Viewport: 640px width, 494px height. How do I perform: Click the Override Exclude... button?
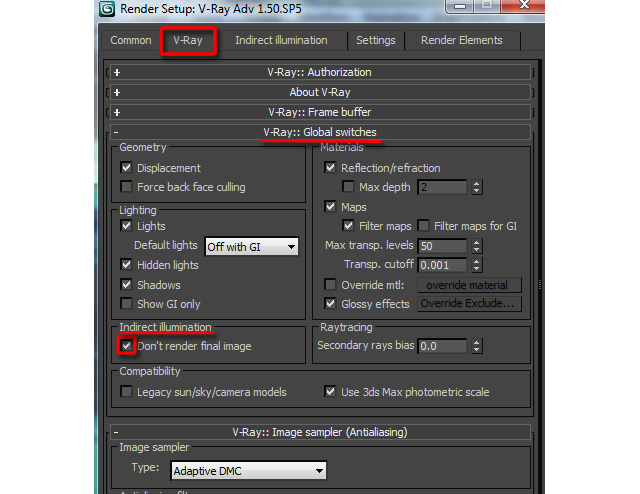(469, 304)
